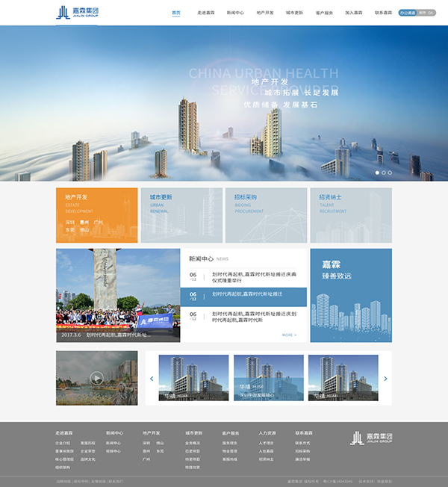Screen dimensions: 448x487
Task: Play the video thumbnail with play button
Action: pyautogui.click(x=97, y=378)
